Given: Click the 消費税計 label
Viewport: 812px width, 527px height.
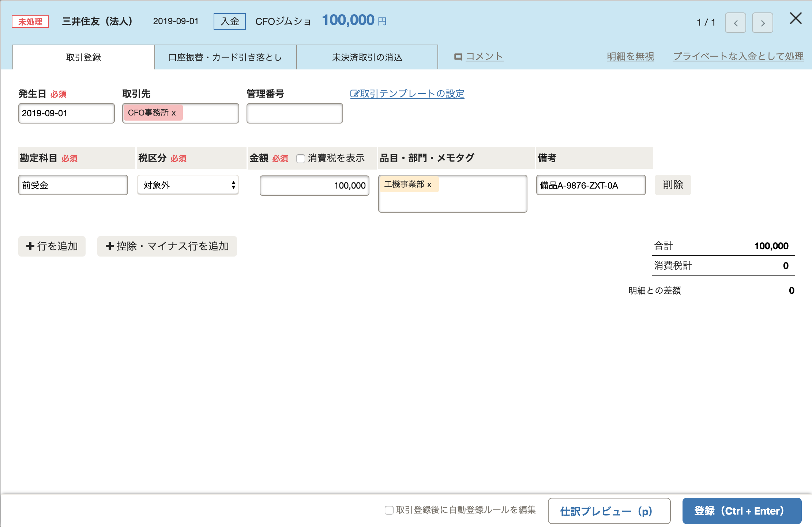Looking at the screenshot, I should 673,266.
